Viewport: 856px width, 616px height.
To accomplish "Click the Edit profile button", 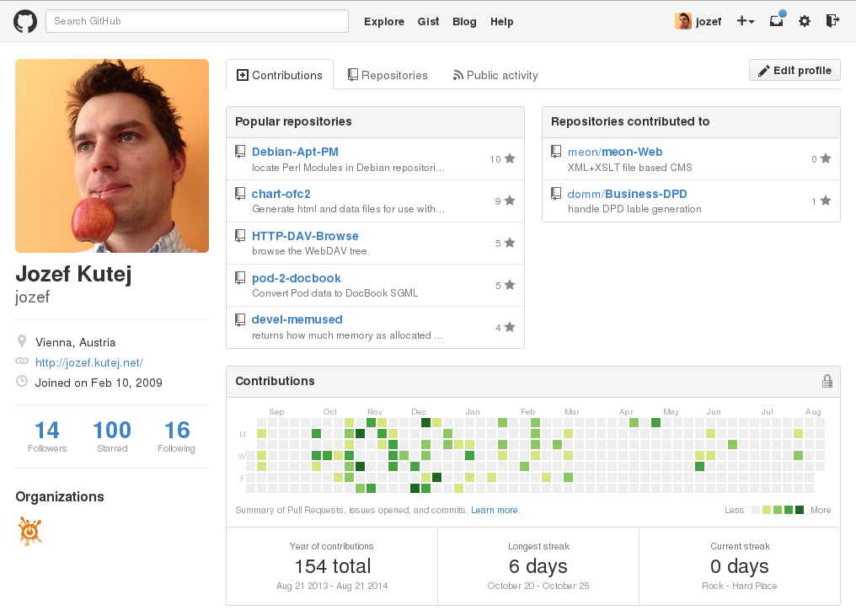I will coord(794,71).
